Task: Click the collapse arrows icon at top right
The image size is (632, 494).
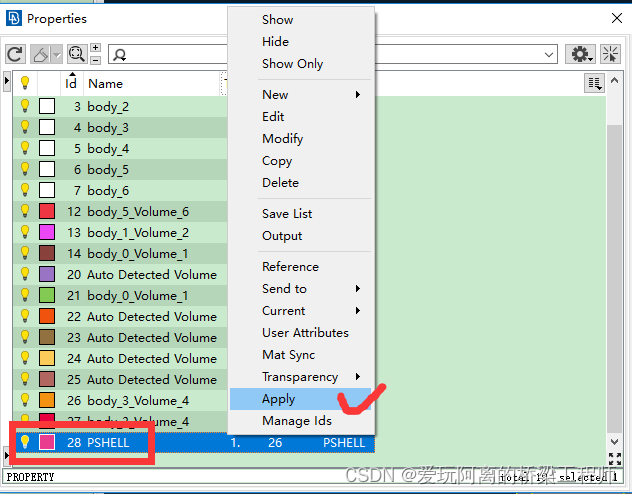Action: (x=610, y=54)
